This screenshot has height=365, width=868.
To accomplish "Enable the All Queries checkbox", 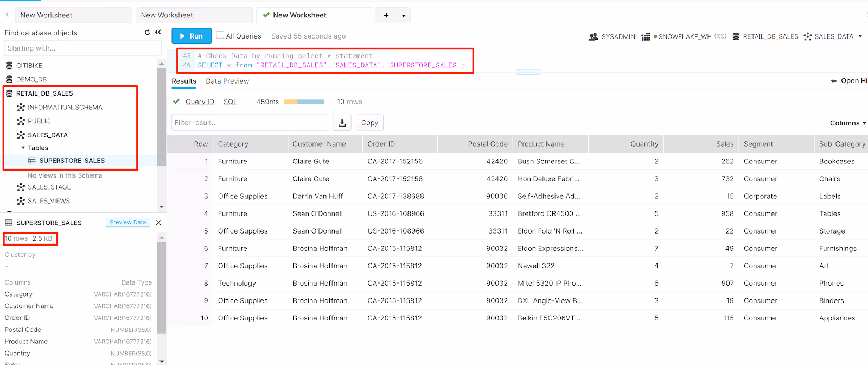I will click(220, 35).
